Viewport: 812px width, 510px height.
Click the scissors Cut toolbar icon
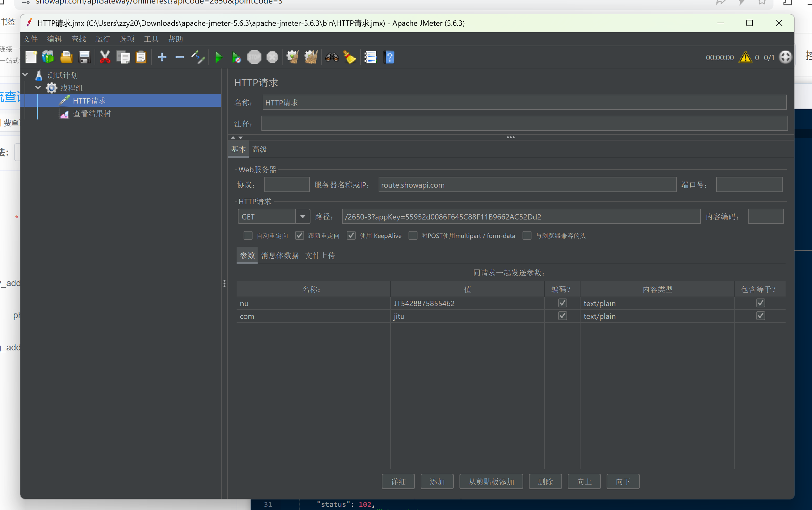(x=105, y=57)
